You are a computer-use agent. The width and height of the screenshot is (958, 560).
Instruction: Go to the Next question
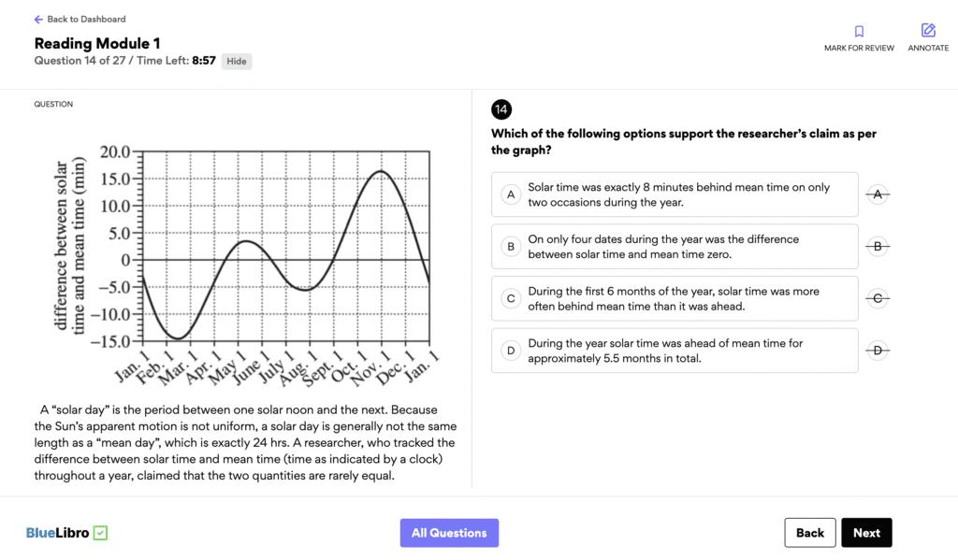coord(866,533)
